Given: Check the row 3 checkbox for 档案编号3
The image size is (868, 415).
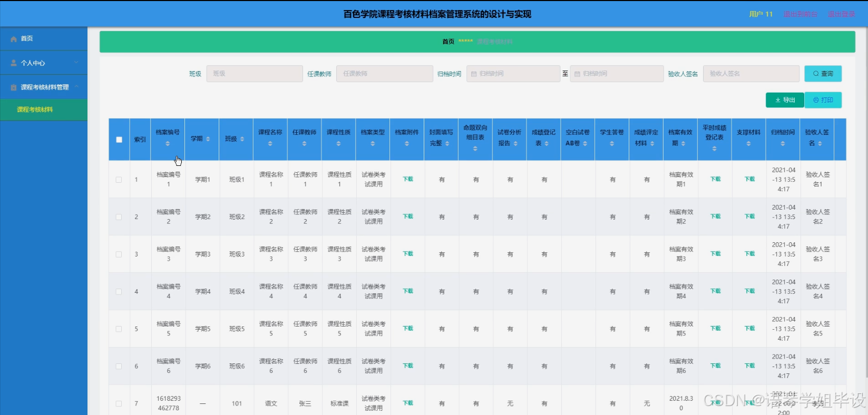Looking at the screenshot, I should click(119, 254).
